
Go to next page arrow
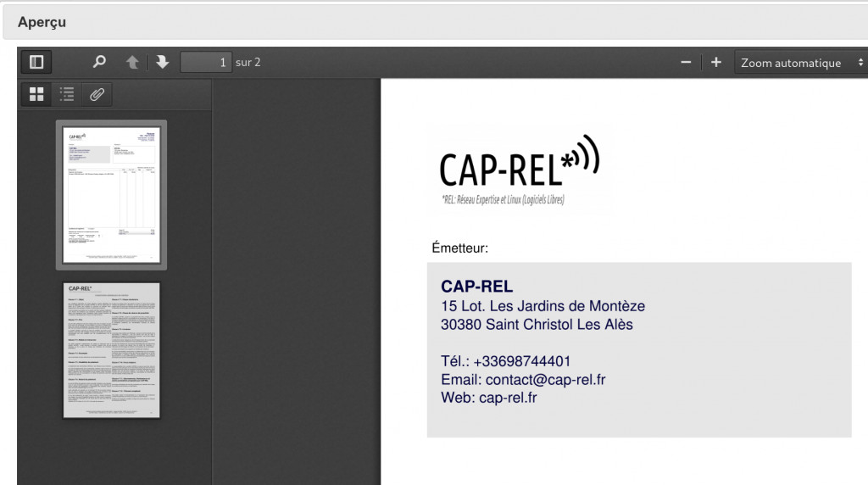point(162,62)
